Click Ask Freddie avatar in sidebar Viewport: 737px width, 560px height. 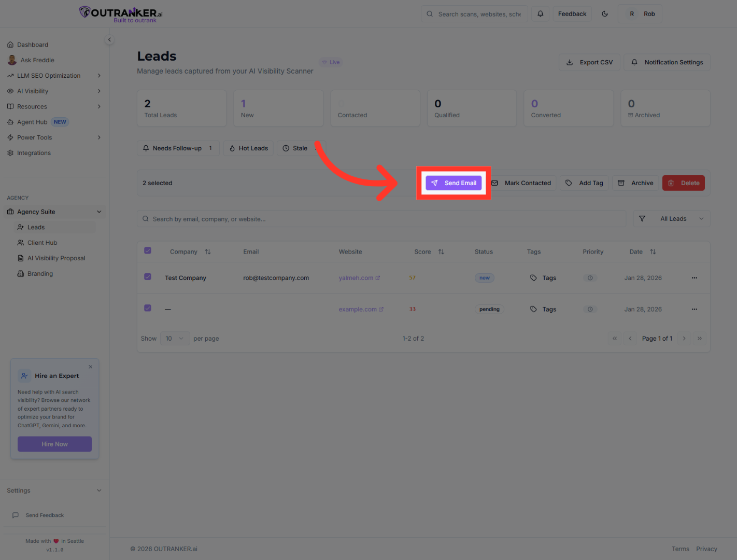[x=12, y=60]
